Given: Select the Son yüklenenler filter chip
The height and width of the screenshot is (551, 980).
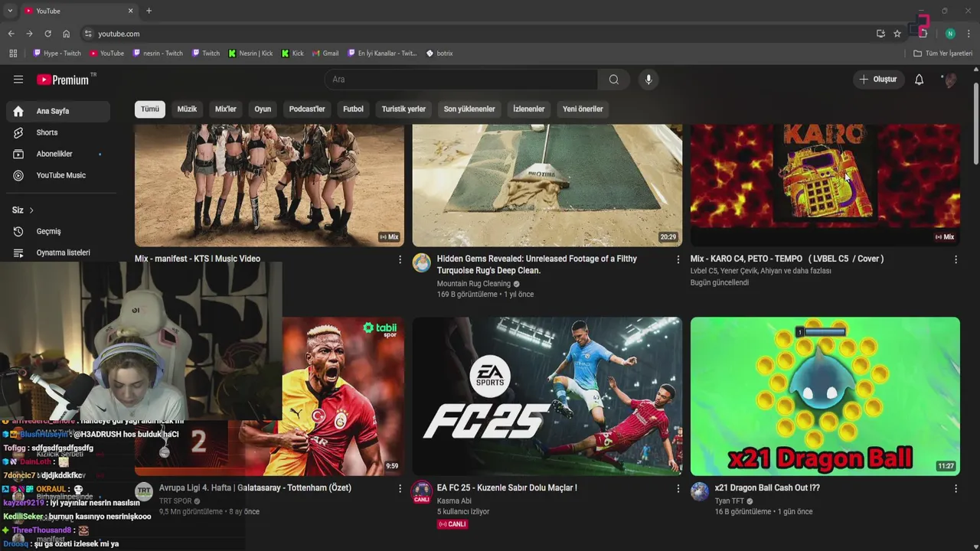Looking at the screenshot, I should (x=469, y=109).
